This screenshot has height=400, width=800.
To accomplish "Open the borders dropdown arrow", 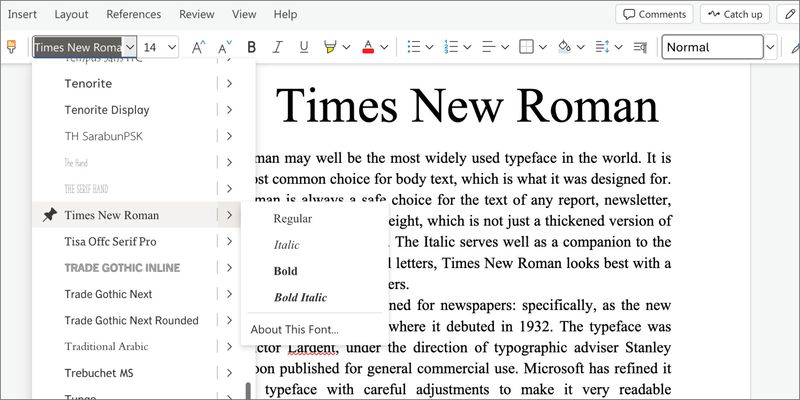I will [x=543, y=47].
